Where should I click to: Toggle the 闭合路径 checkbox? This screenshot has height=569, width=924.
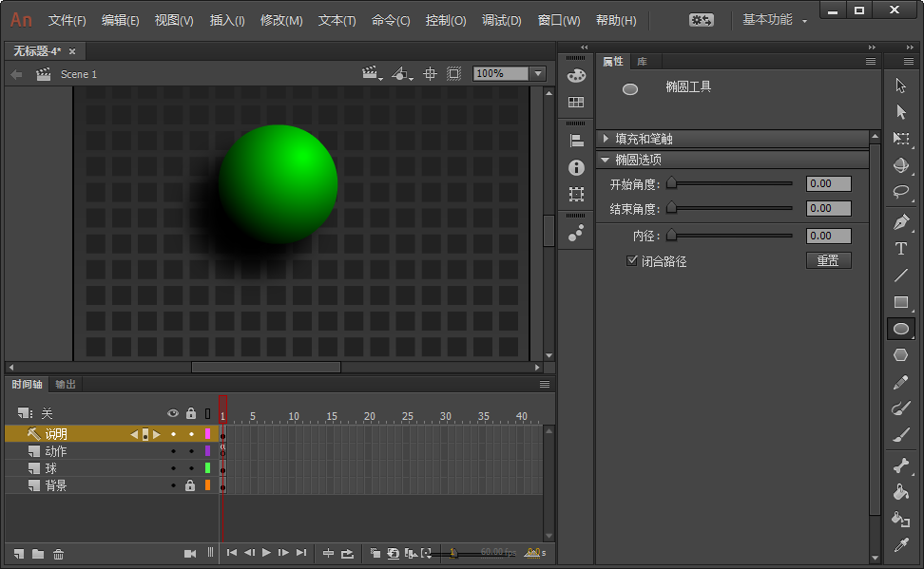632,260
